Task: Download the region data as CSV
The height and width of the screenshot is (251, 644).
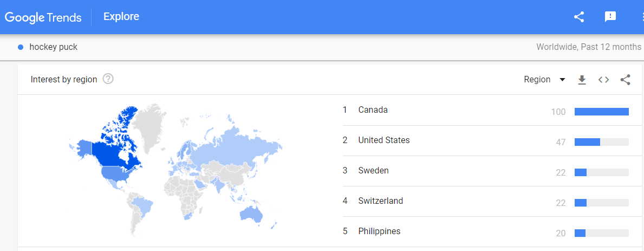Action: tap(582, 80)
